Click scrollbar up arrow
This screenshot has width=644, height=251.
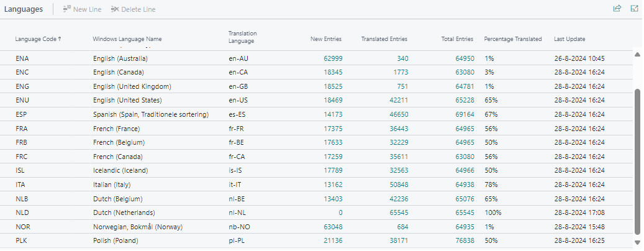637,55
